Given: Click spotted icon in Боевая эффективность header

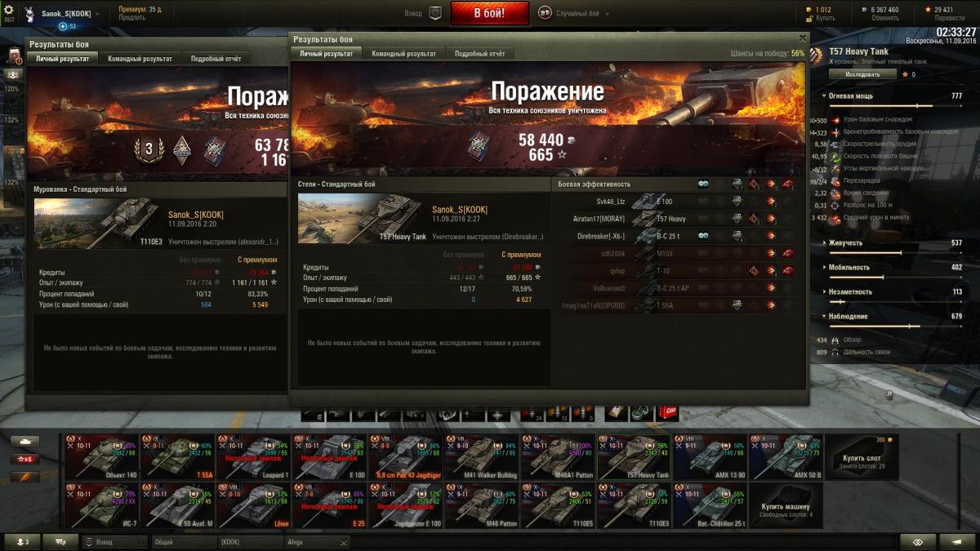Looking at the screenshot, I should point(703,184).
